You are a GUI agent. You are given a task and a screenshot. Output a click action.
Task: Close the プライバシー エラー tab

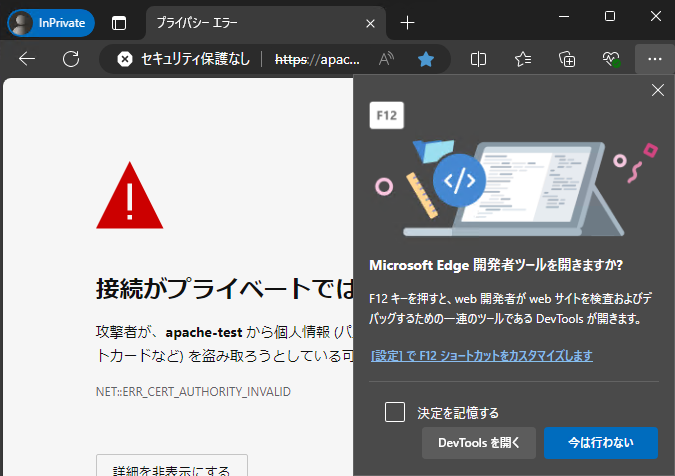(370, 23)
